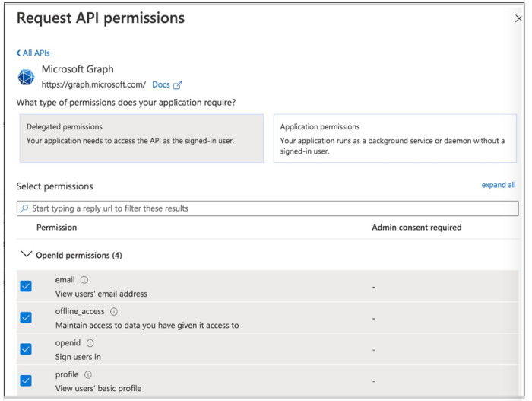
Task: Click the info icon next to profile
Action: 88,374
